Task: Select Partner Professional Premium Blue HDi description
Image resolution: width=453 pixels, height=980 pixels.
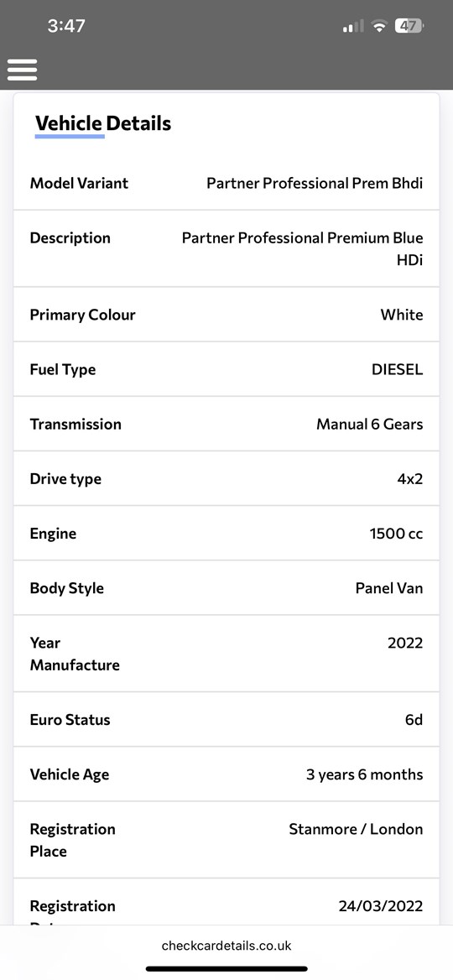Action: 302,248
